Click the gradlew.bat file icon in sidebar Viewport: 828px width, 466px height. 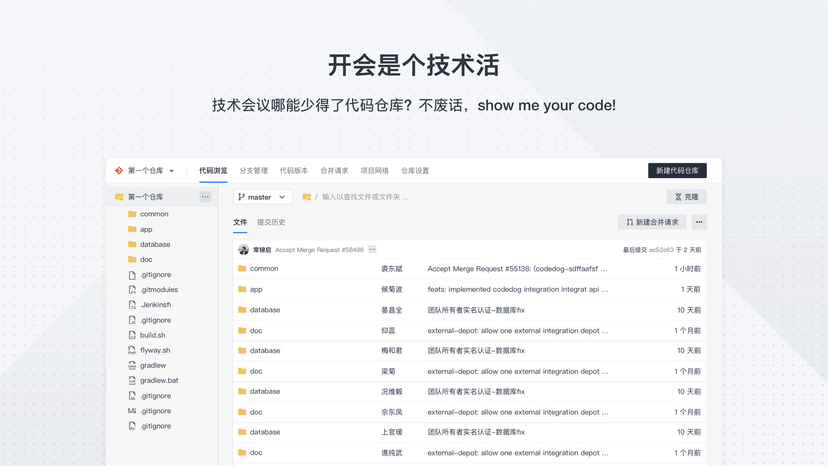132,381
